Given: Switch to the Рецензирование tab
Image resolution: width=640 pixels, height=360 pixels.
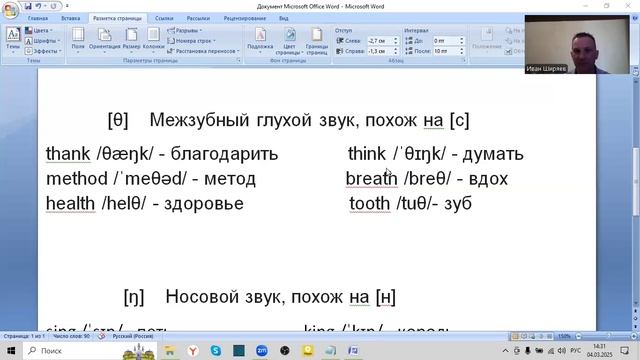Looking at the screenshot, I should [244, 18].
